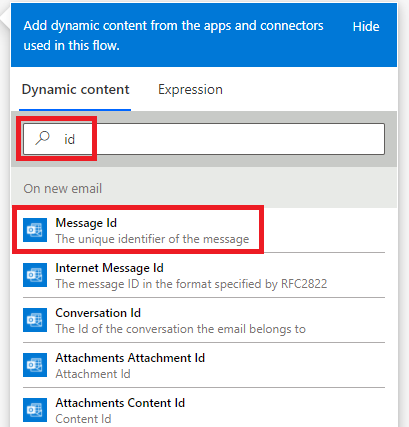Choose Internet Message Id item
The width and height of the screenshot is (409, 427).
click(x=204, y=275)
